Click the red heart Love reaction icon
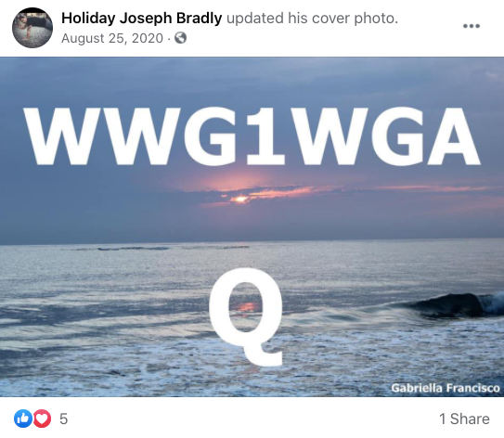Image resolution: width=504 pixels, height=438 pixels. pos(42,419)
